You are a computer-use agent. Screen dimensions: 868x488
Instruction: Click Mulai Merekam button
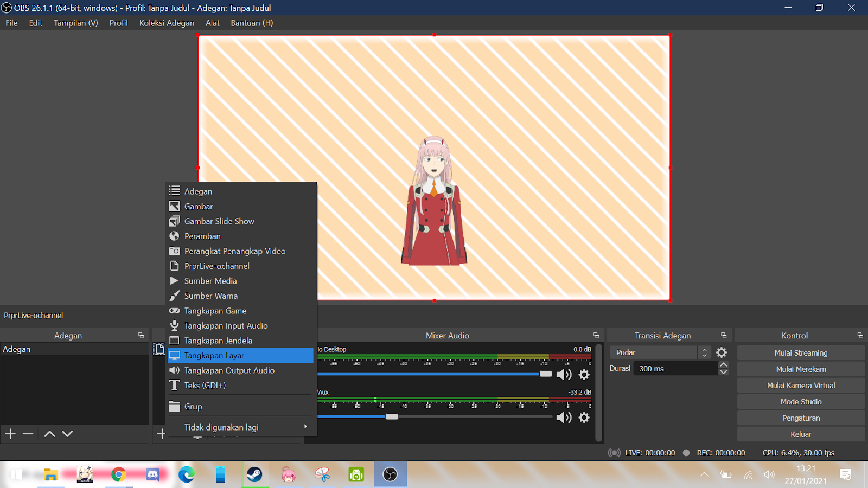pos(801,369)
